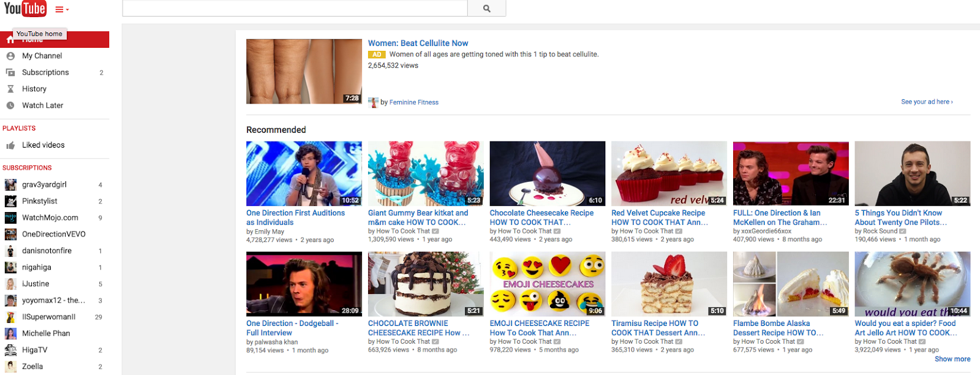Viewport: 980px width, 375px height.
Task: Open the One Direction Dodgeball interview thumbnail
Action: [x=304, y=284]
